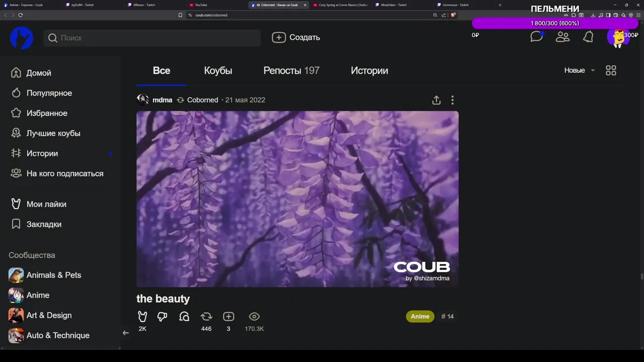Open the friends people icon
644x362 pixels.
pos(562,37)
